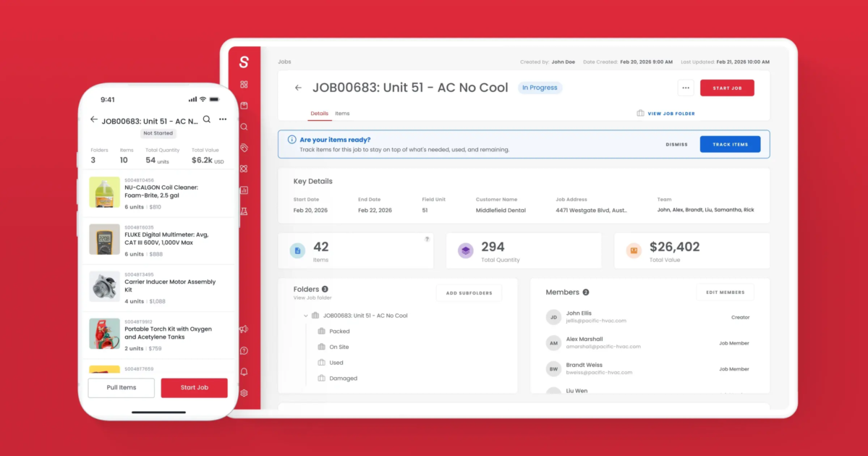The height and width of the screenshot is (456, 868).
Task: Click the orange Total Value icon
Action: pos(634,250)
